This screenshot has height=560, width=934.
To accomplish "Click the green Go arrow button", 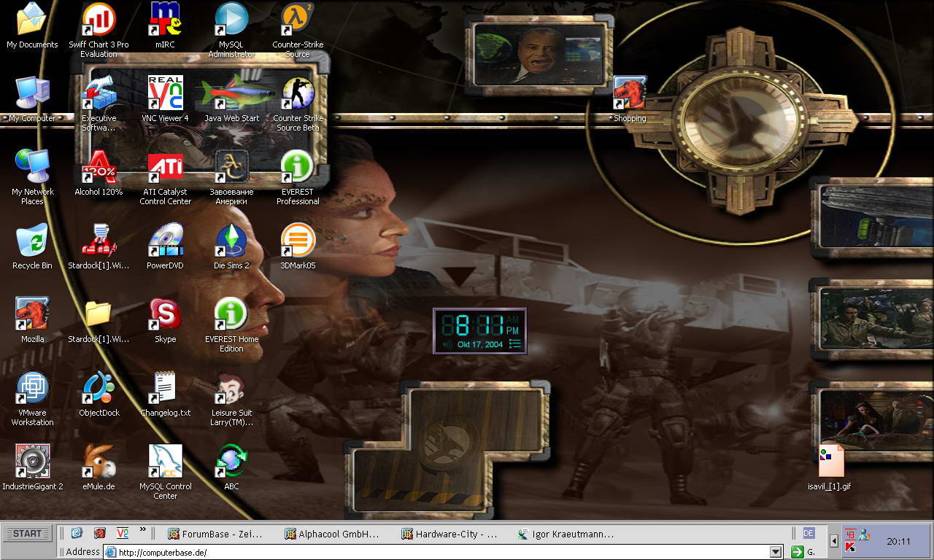I will [798, 552].
